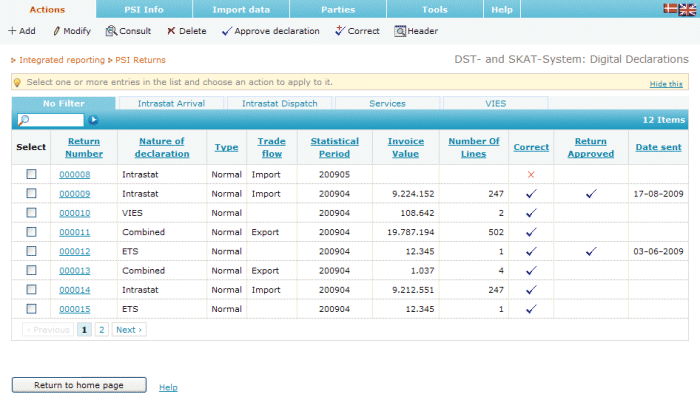
Task: Select checkbox for return 000008
Action: click(31, 174)
